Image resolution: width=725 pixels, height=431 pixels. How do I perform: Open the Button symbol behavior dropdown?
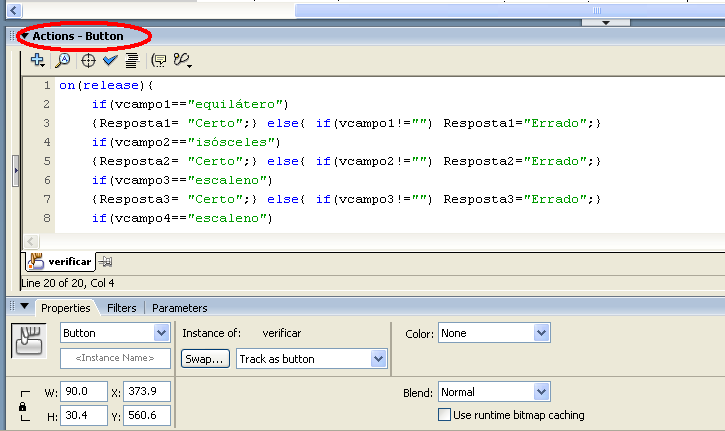[161, 333]
